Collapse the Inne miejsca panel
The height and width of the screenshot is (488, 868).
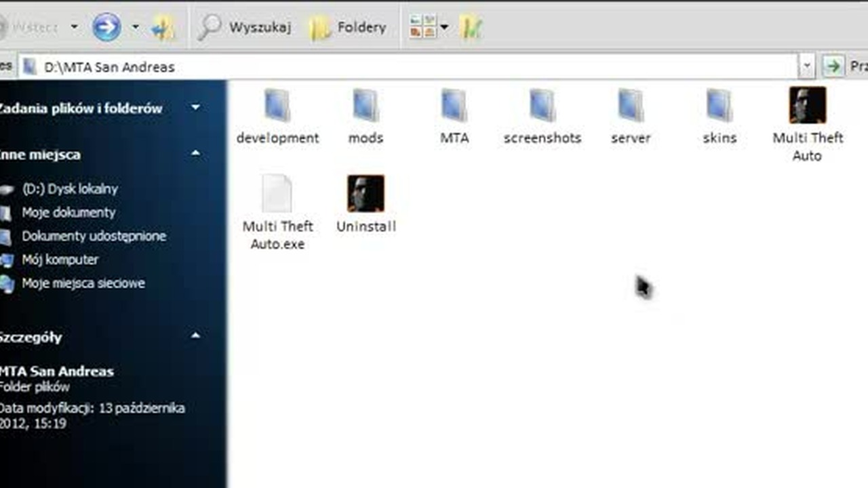195,154
